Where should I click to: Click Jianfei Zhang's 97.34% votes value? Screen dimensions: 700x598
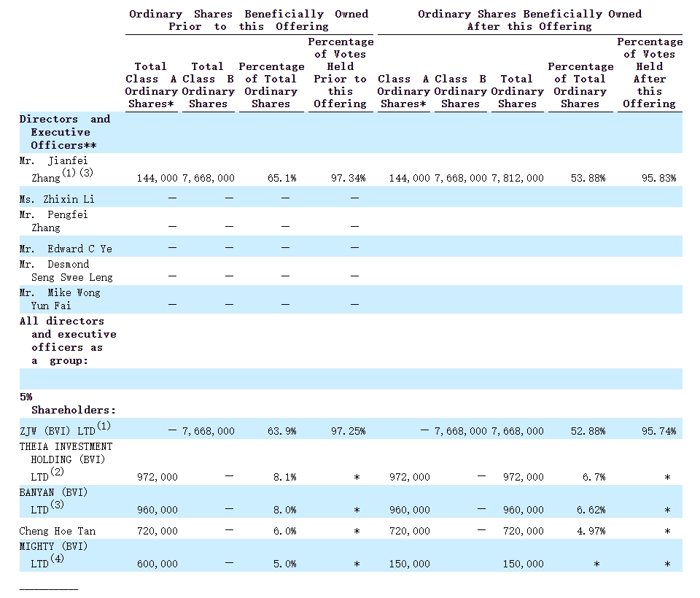pos(349,178)
